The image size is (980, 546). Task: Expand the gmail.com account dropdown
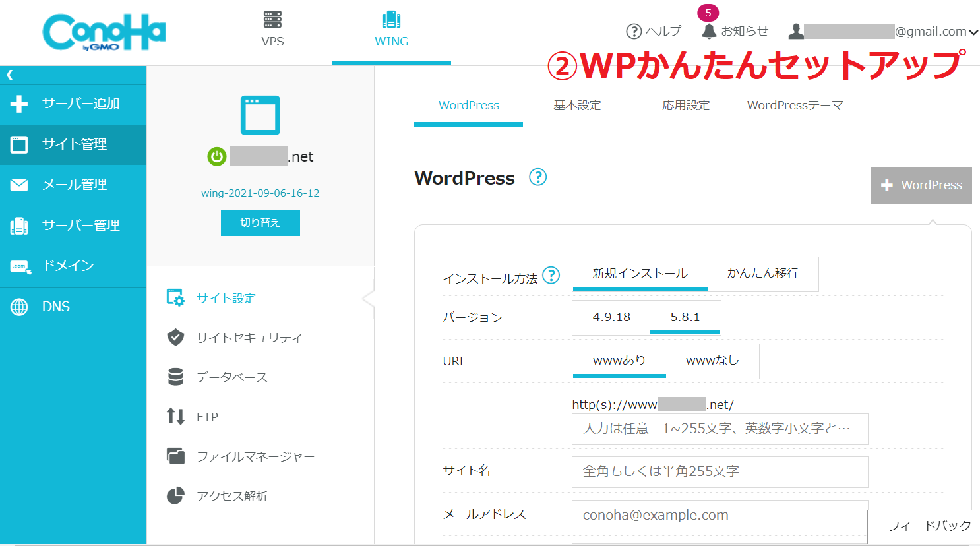point(883,31)
